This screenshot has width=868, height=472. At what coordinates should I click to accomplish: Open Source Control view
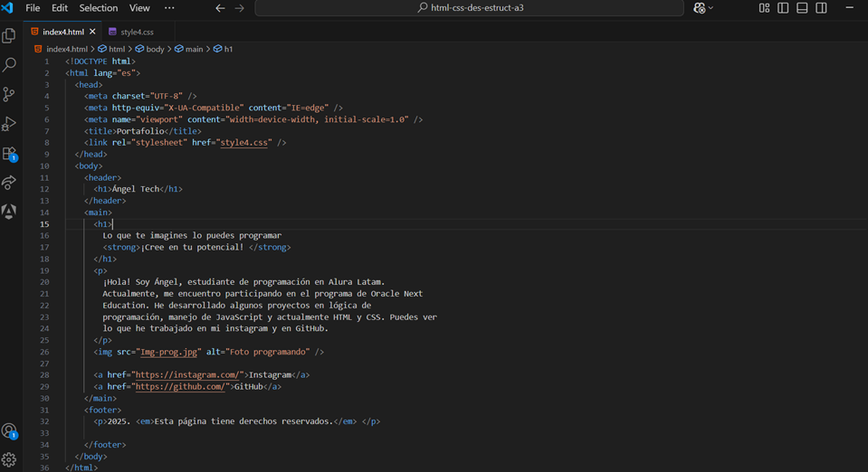point(9,94)
